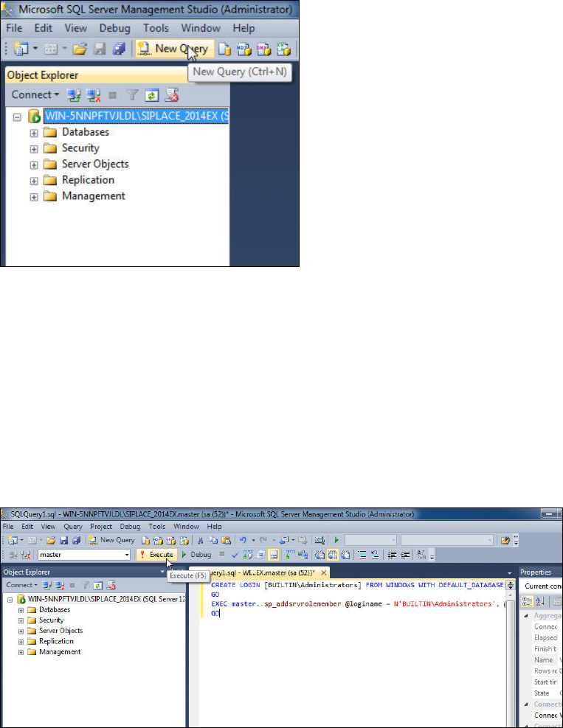
Task: Click Save disk icon in top toolbar
Action: 100,49
